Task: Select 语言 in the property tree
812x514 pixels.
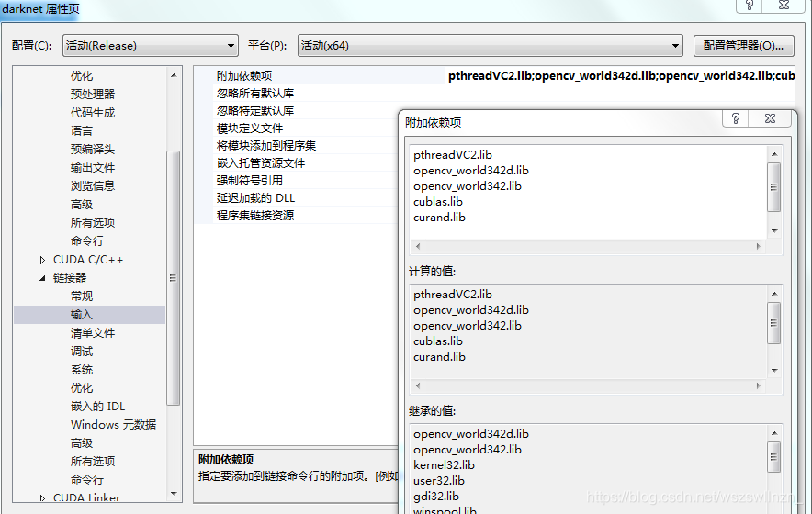Action: point(82,131)
